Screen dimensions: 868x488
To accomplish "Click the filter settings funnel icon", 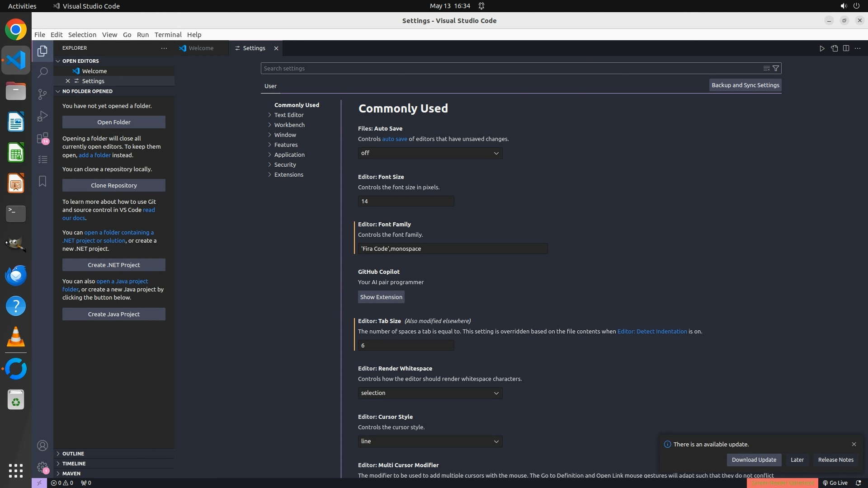I will pos(776,68).
